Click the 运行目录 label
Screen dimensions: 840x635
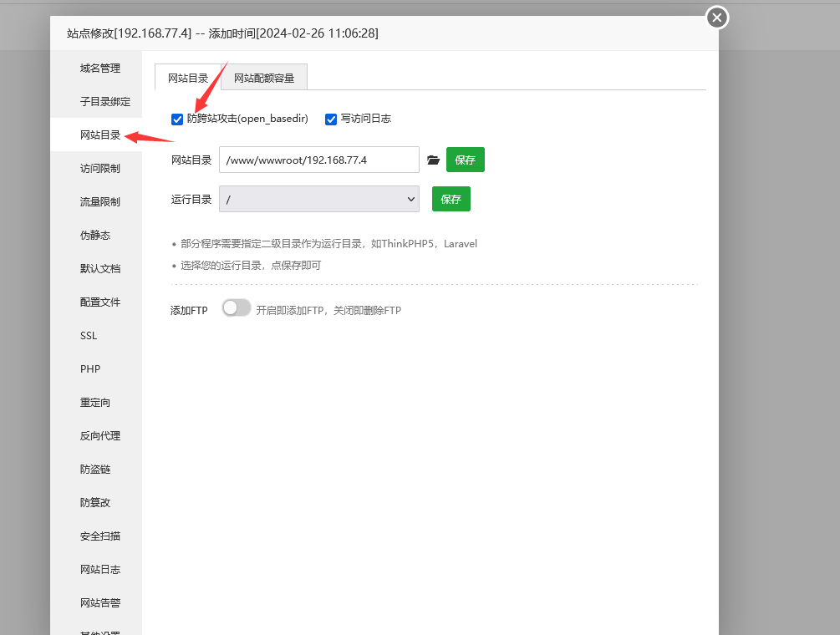pos(191,199)
